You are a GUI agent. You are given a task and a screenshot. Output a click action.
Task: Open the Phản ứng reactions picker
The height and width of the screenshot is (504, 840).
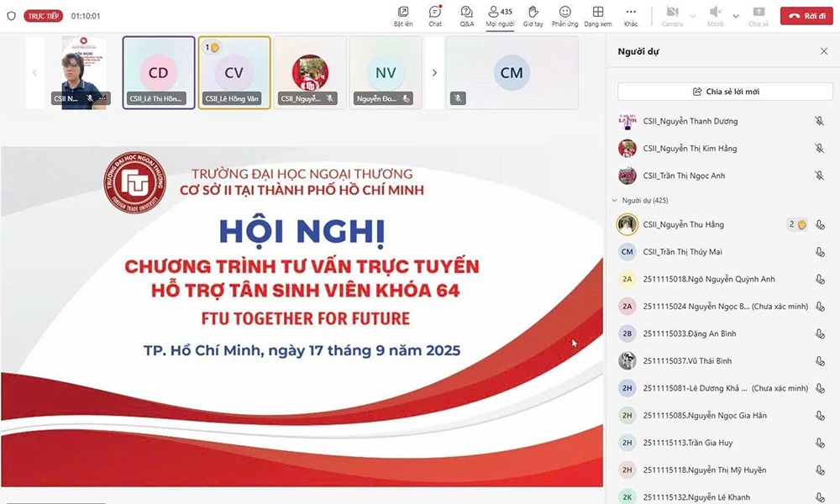click(x=565, y=13)
